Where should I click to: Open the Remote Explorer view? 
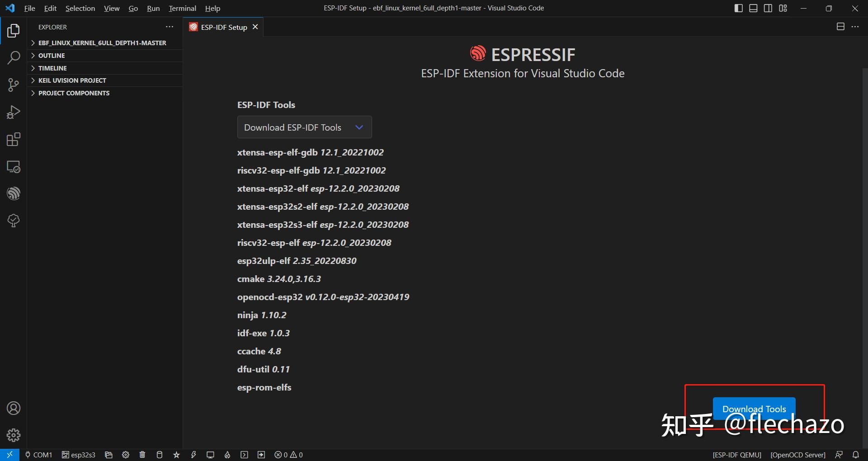(x=14, y=166)
